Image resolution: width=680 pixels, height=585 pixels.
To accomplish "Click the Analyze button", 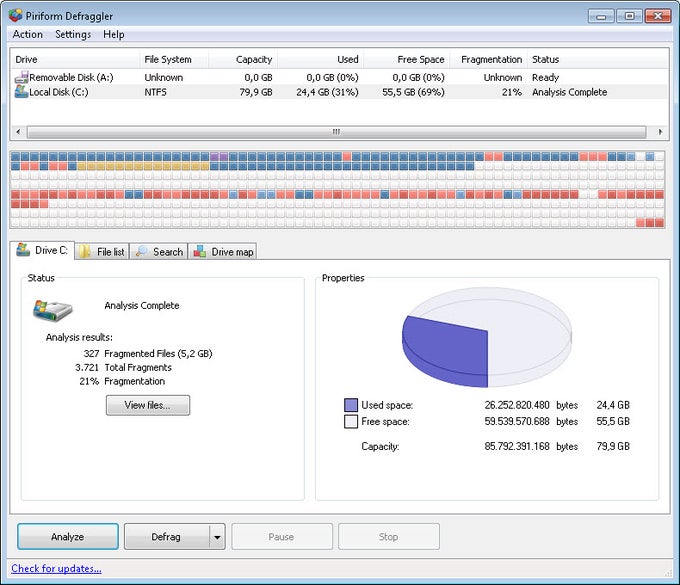I will [x=68, y=536].
